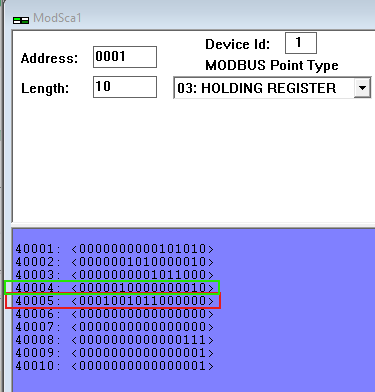Screen dimensions: 375x392
Task: Select register row 40004
Action: [114, 288]
